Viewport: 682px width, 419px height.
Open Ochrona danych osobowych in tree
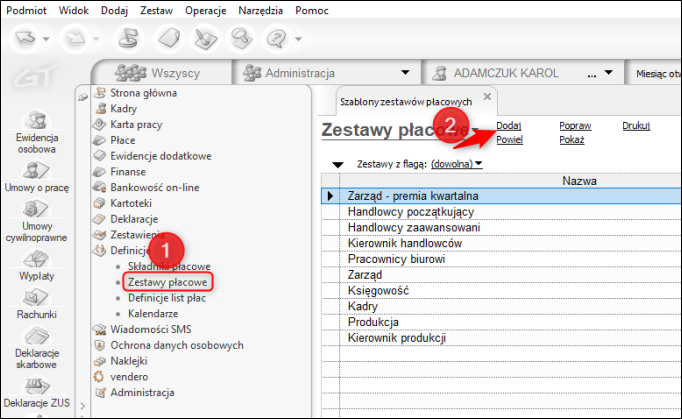(177, 345)
